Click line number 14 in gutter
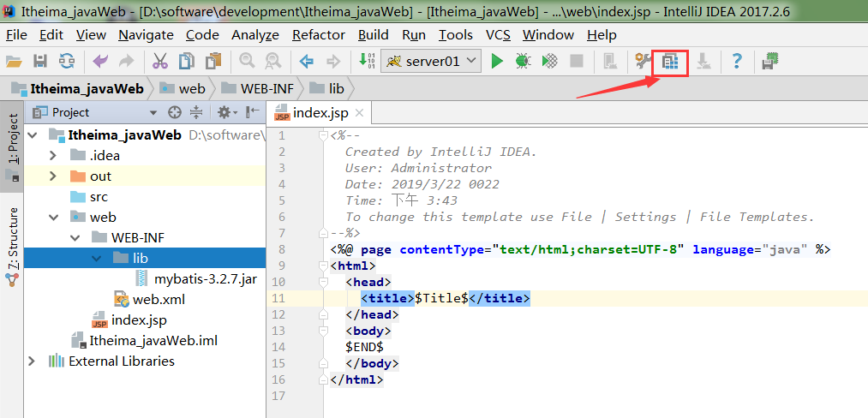 point(279,347)
